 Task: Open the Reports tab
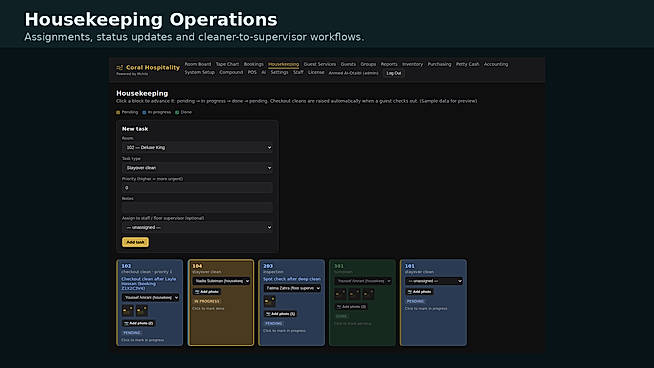pos(389,64)
